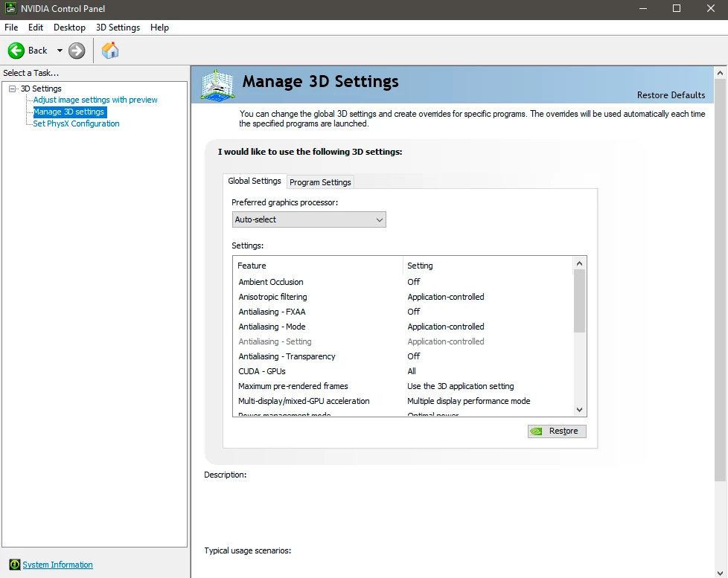Screen dimensions: 728x578
Task: Open the Desktop menu
Action: 70,28
